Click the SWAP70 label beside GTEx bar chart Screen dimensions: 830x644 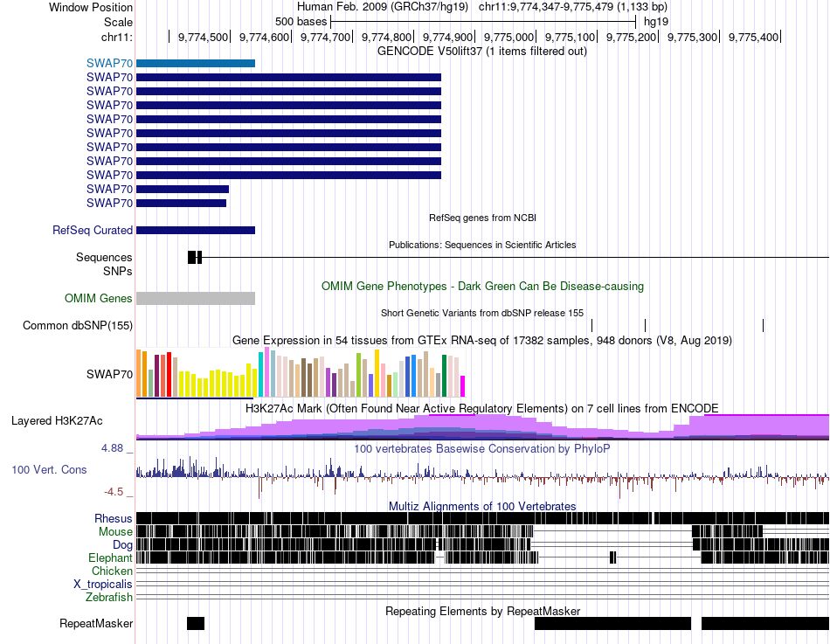coord(109,374)
